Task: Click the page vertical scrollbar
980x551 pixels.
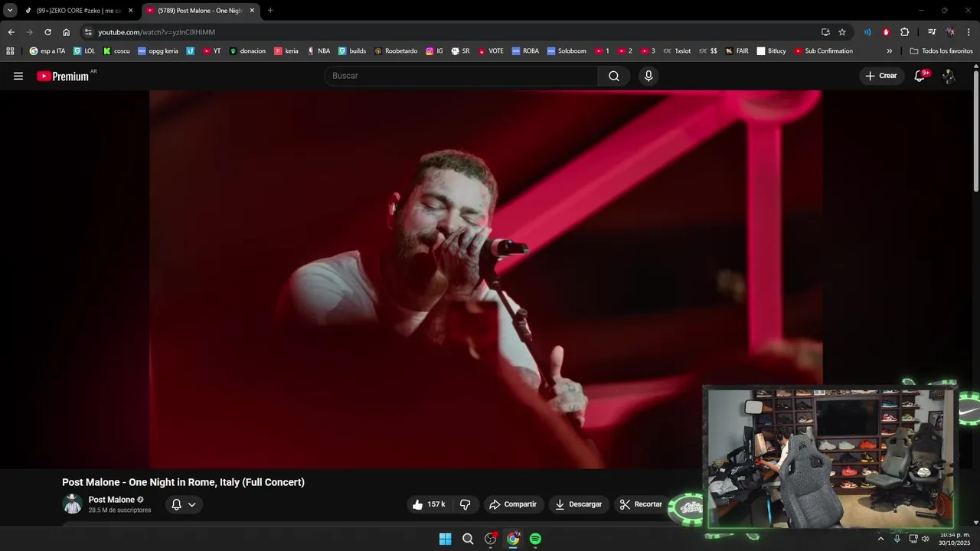Action: tap(975, 130)
